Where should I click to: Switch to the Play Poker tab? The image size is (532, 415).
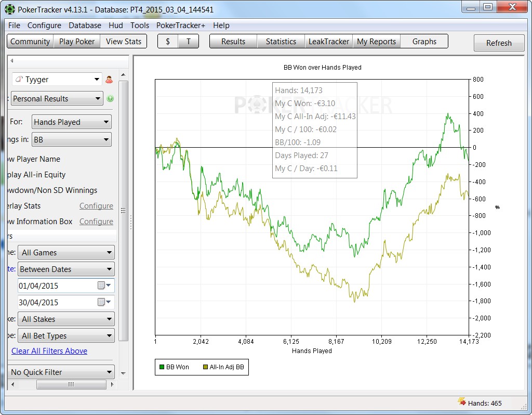(77, 42)
